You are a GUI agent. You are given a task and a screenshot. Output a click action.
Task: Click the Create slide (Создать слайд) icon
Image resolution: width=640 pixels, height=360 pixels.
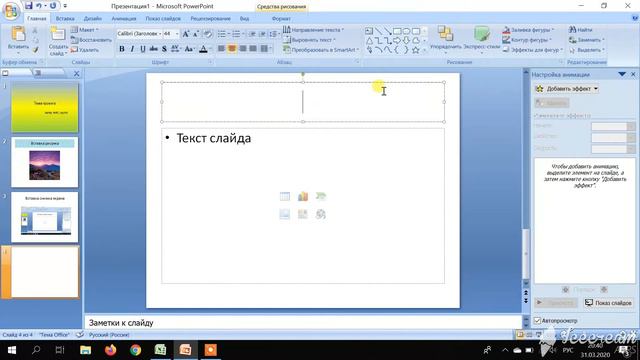(58, 34)
